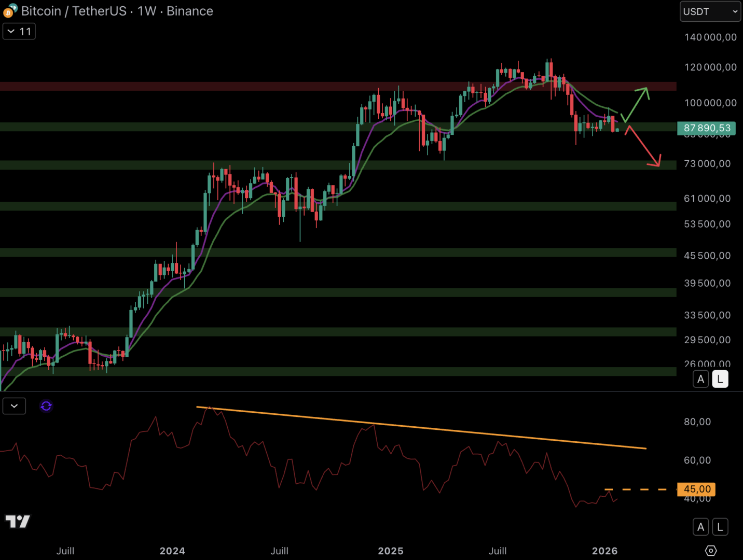Screen dimensions: 743x560
Task: Click the orange 45,00 RSI level label
Action: click(x=696, y=489)
